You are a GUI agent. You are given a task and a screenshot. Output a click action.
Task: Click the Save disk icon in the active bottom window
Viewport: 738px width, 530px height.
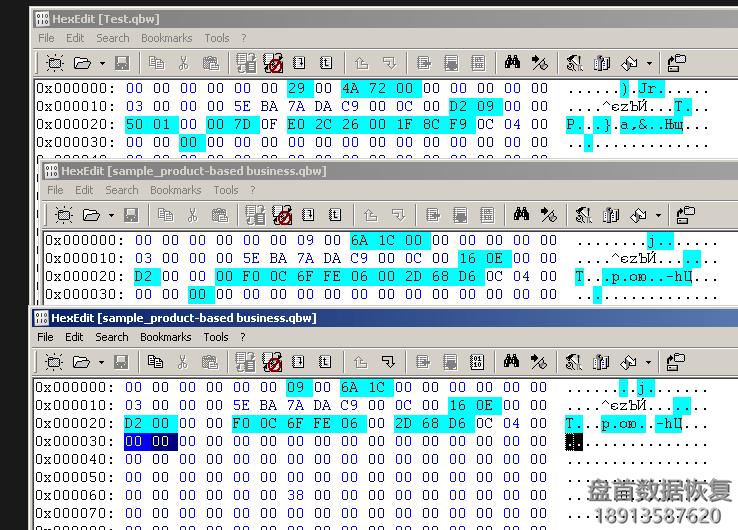(x=122, y=362)
